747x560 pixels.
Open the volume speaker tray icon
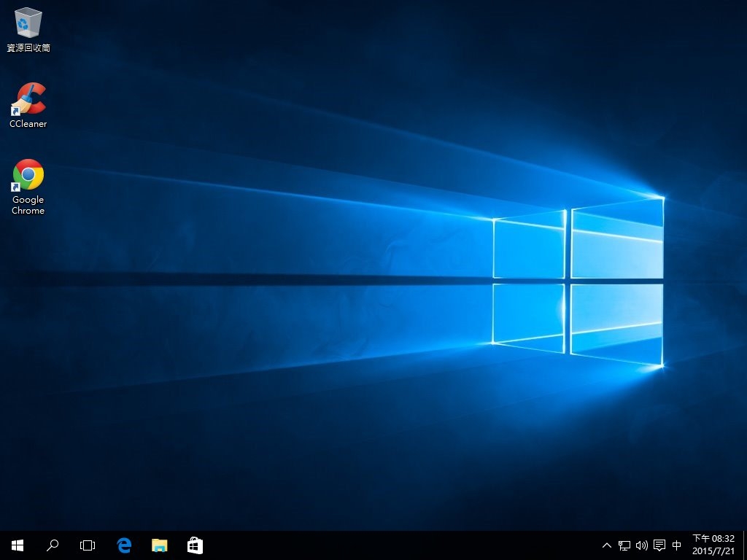point(642,545)
